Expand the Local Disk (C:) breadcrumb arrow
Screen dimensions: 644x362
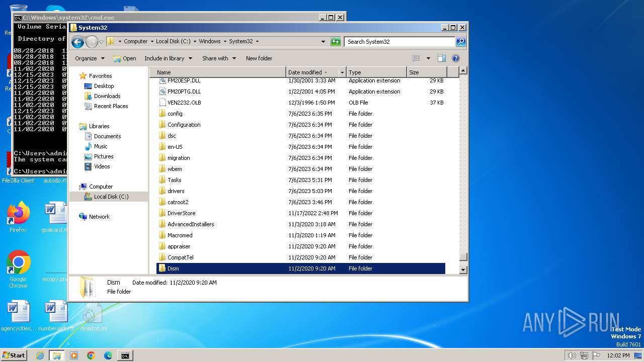coord(195,42)
